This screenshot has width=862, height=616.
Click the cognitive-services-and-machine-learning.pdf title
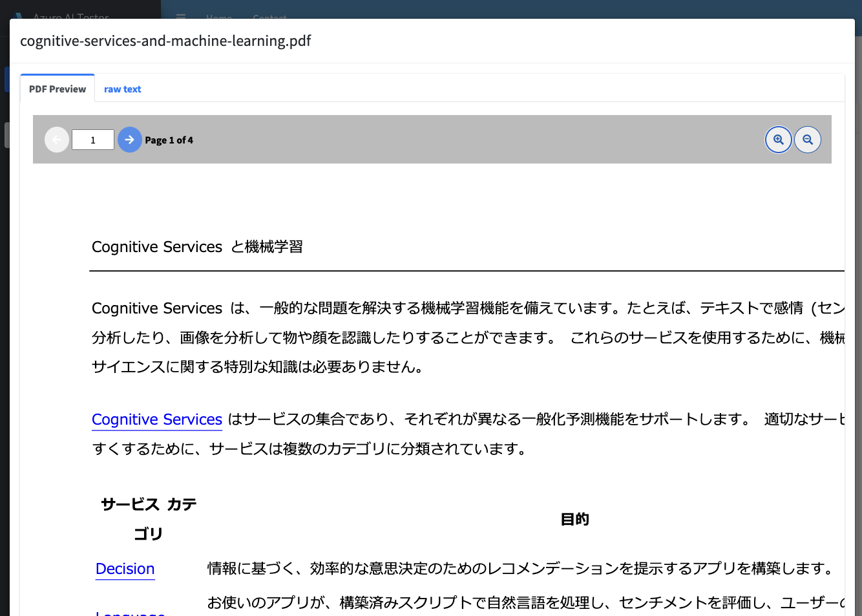(x=165, y=41)
